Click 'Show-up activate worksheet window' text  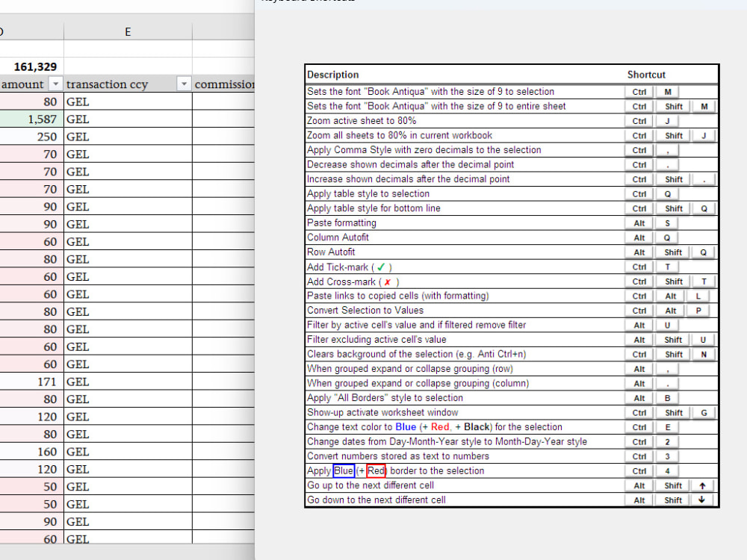tap(382, 413)
